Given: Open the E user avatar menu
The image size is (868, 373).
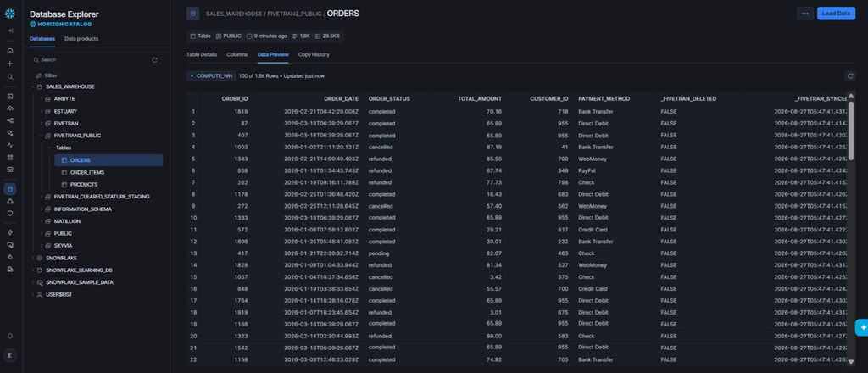Looking at the screenshot, I should pos(10,355).
